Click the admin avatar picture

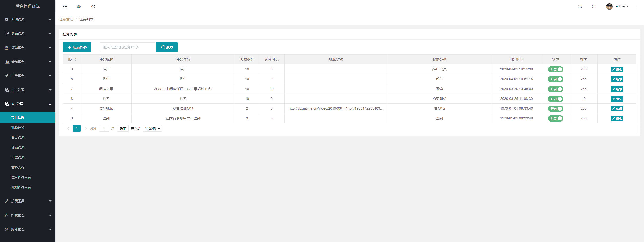[x=609, y=7]
